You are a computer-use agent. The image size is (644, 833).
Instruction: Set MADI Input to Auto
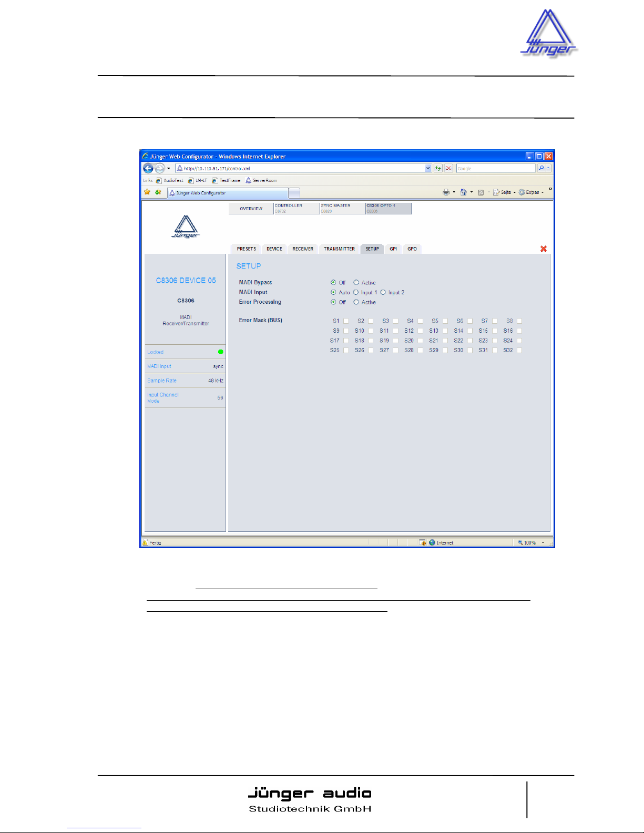click(x=333, y=292)
